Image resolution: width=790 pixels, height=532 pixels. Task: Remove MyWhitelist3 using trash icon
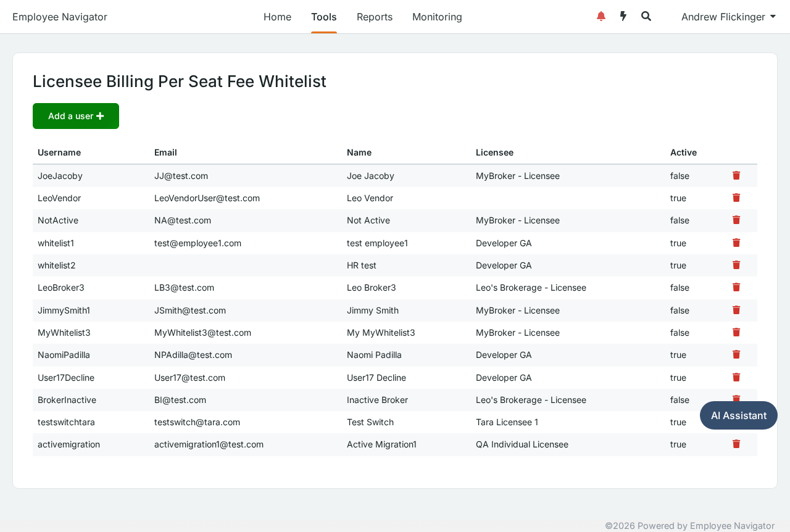tap(736, 333)
